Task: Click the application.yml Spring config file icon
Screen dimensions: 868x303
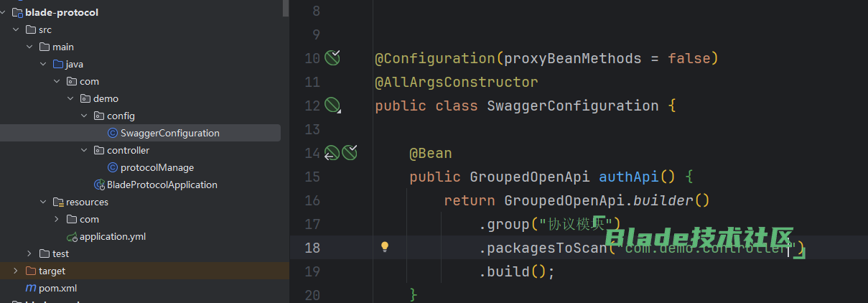Action: coord(72,236)
